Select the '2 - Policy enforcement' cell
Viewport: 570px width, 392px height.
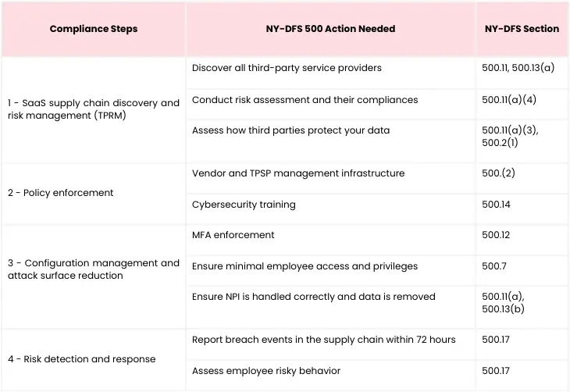(60, 193)
